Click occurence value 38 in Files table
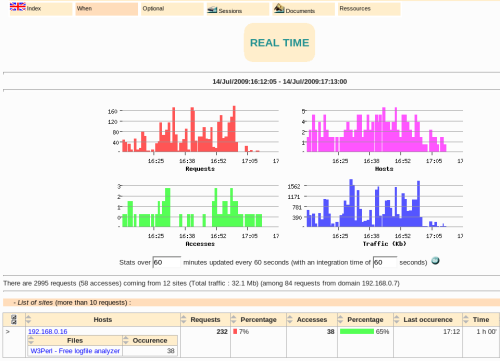This screenshot has height=361, width=500. [171, 351]
